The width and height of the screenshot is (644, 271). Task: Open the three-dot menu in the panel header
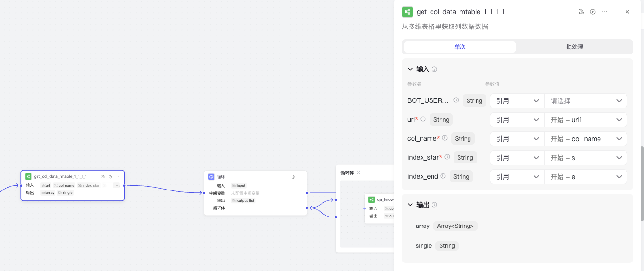click(x=604, y=12)
